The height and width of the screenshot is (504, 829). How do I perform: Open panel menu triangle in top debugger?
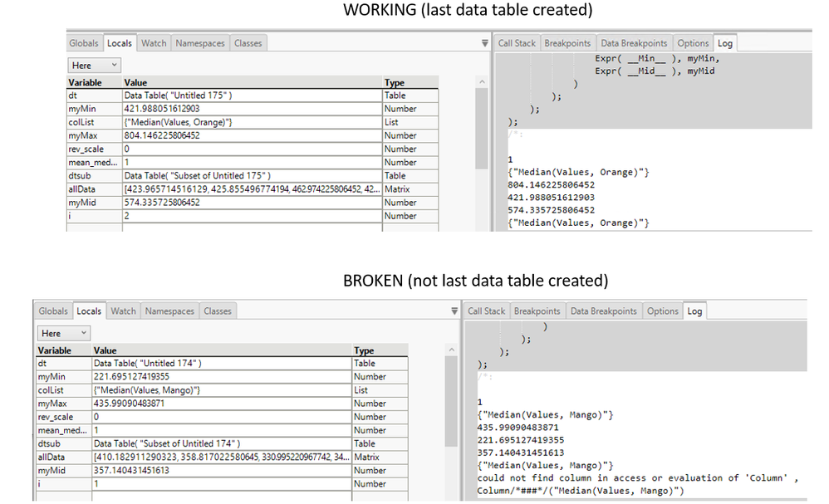(484, 43)
